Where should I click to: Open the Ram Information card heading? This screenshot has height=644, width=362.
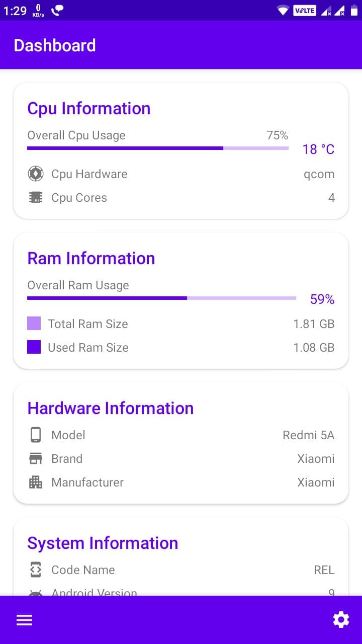pyautogui.click(x=91, y=259)
